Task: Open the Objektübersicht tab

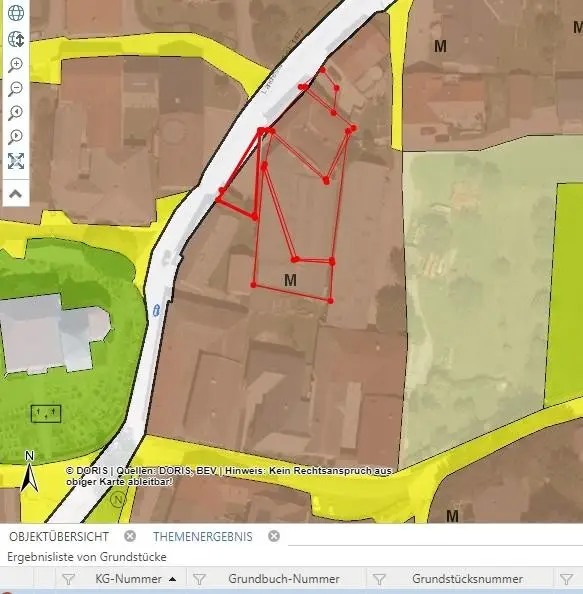Action: pyautogui.click(x=59, y=537)
